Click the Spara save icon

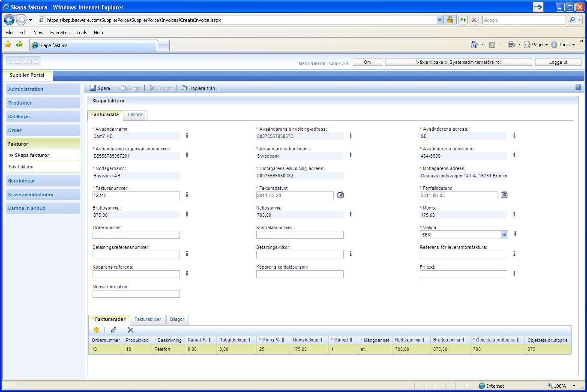click(93, 88)
